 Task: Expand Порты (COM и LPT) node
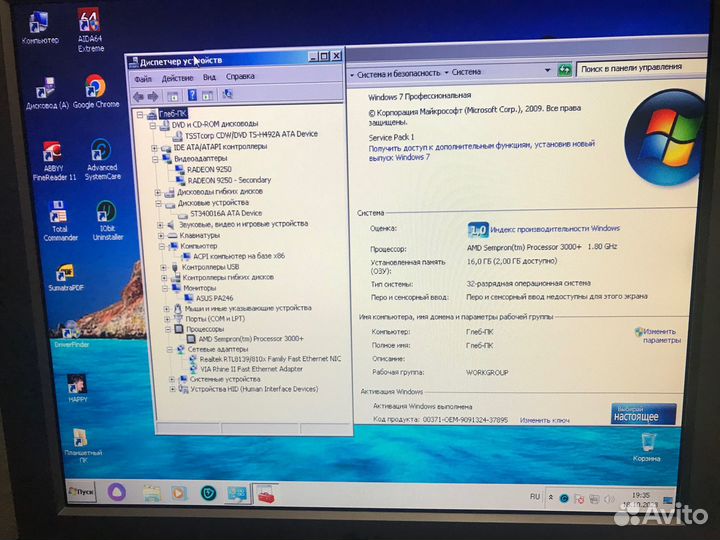167,319
